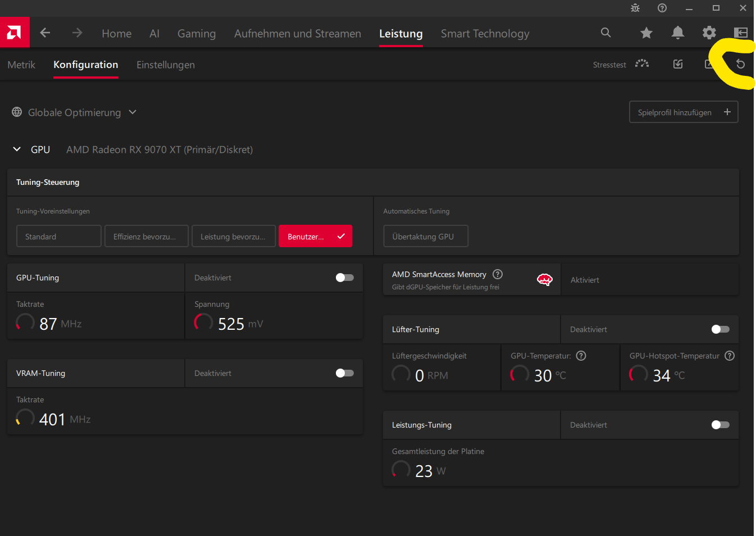The image size is (756, 536).
Task: Select the Standard tuning preset
Action: 58,237
